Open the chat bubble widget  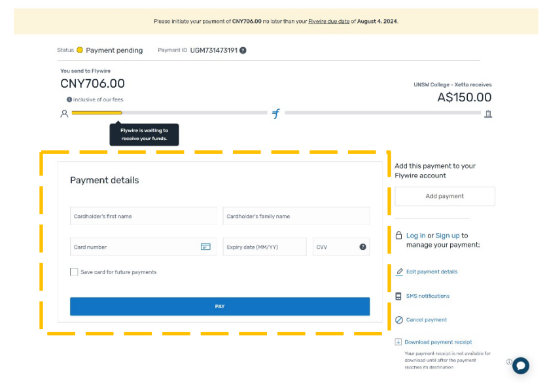tap(521, 366)
